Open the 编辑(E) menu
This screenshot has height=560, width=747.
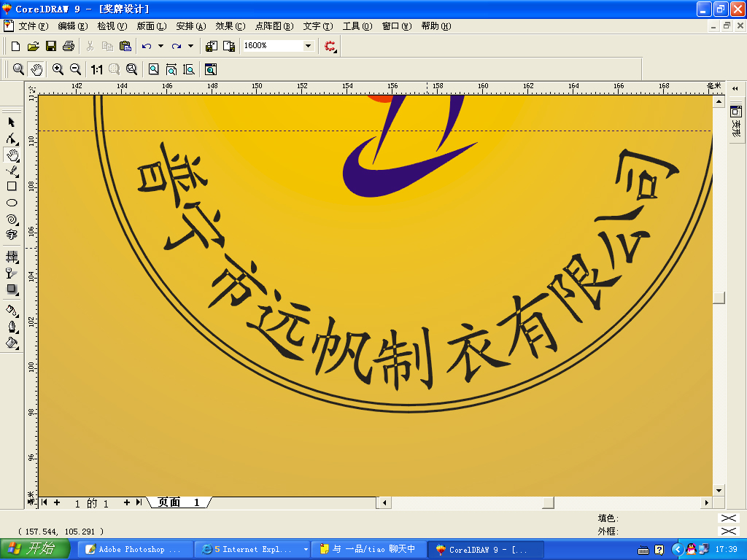pyautogui.click(x=73, y=26)
